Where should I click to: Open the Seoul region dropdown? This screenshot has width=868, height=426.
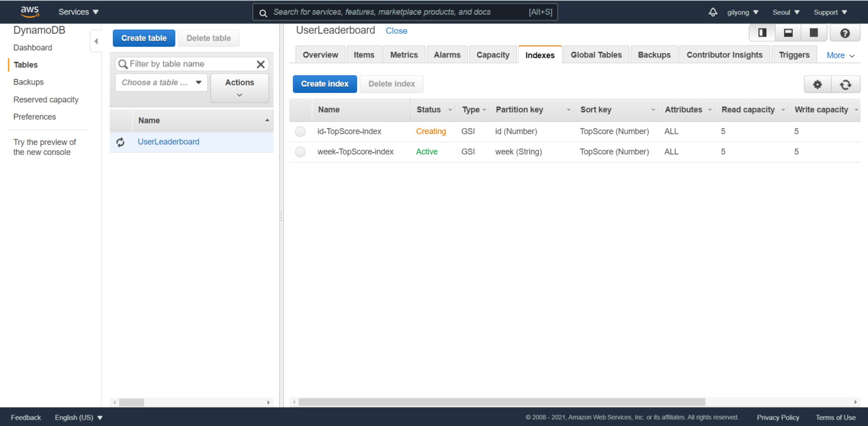pyautogui.click(x=786, y=12)
